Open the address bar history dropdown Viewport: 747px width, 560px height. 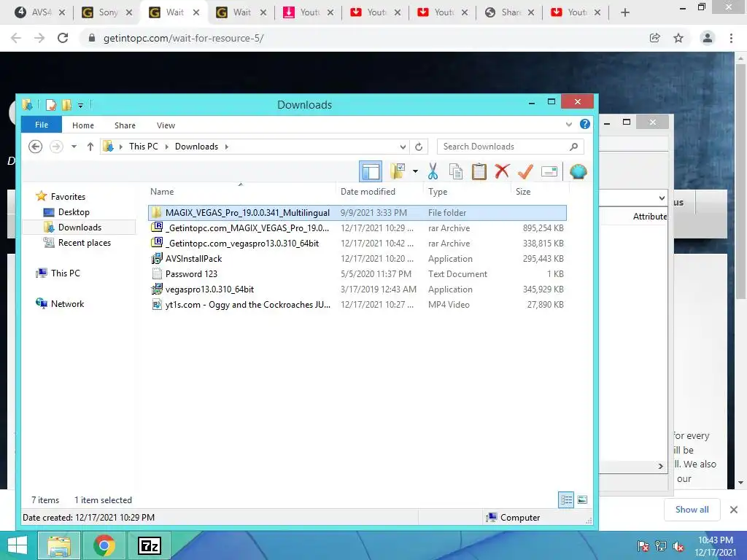(x=403, y=147)
